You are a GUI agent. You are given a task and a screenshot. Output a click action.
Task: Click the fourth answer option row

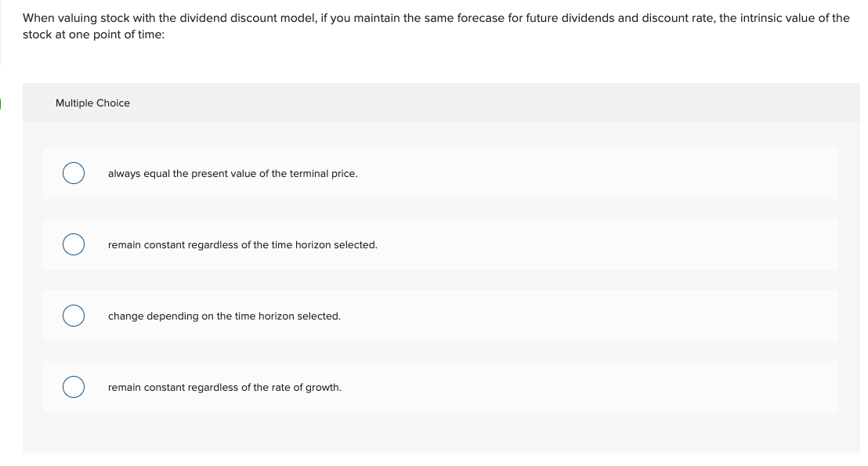click(440, 386)
